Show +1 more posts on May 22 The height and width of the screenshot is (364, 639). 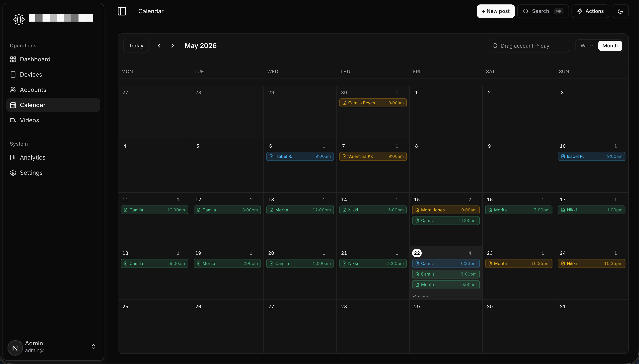[x=420, y=296]
